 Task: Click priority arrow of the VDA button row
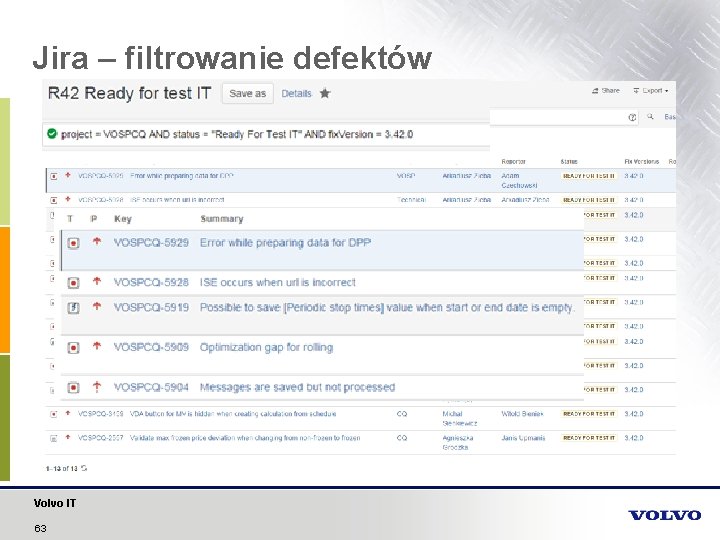tap(68, 413)
